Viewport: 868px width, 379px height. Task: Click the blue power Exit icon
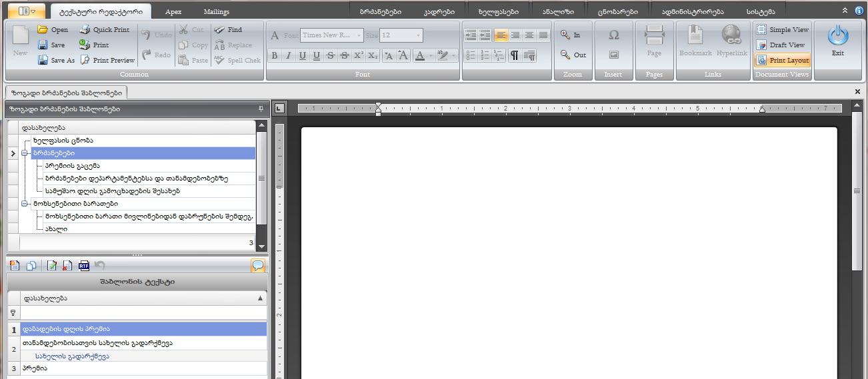[x=838, y=37]
